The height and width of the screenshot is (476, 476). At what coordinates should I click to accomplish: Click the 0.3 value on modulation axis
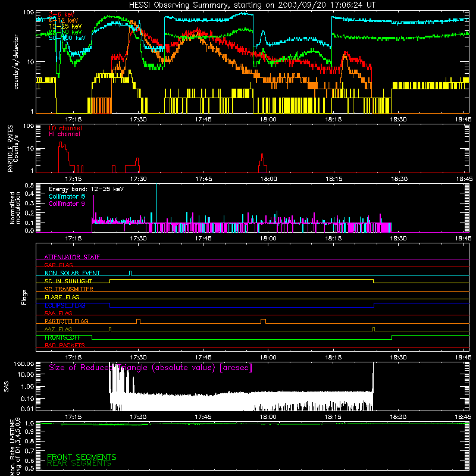pyautogui.click(x=29, y=203)
